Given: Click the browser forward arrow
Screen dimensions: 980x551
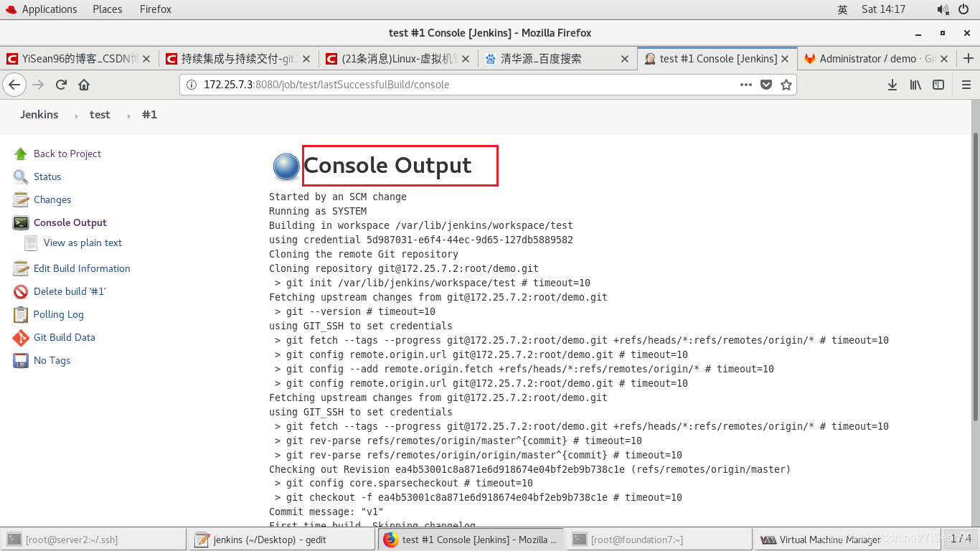Looking at the screenshot, I should click(38, 85).
